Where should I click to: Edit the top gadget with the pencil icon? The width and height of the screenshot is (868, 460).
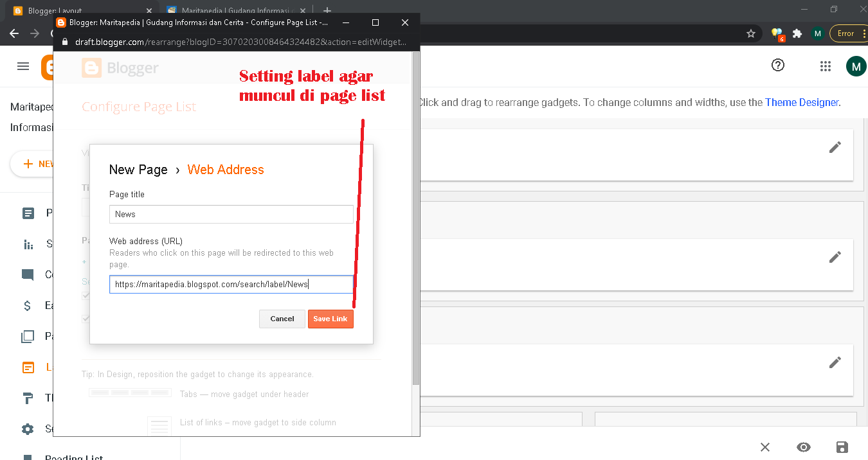coord(835,147)
